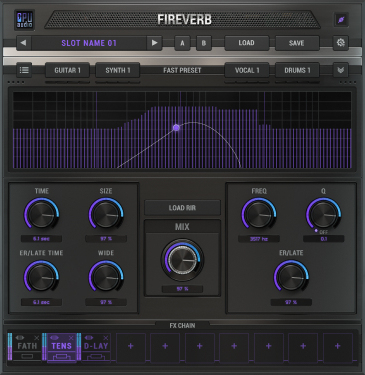365x375 pixels.
Task: Click the LOAD RIR button
Action: [x=182, y=208]
